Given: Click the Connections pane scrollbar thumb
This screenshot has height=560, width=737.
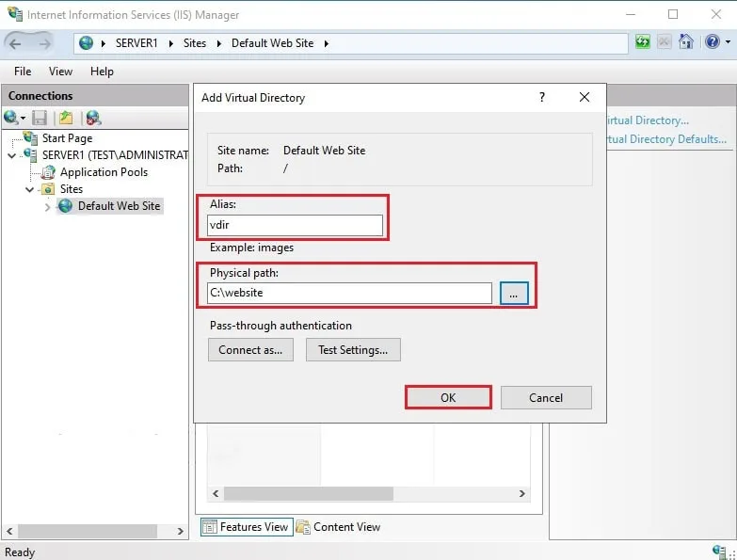Looking at the screenshot, I should point(88,532).
